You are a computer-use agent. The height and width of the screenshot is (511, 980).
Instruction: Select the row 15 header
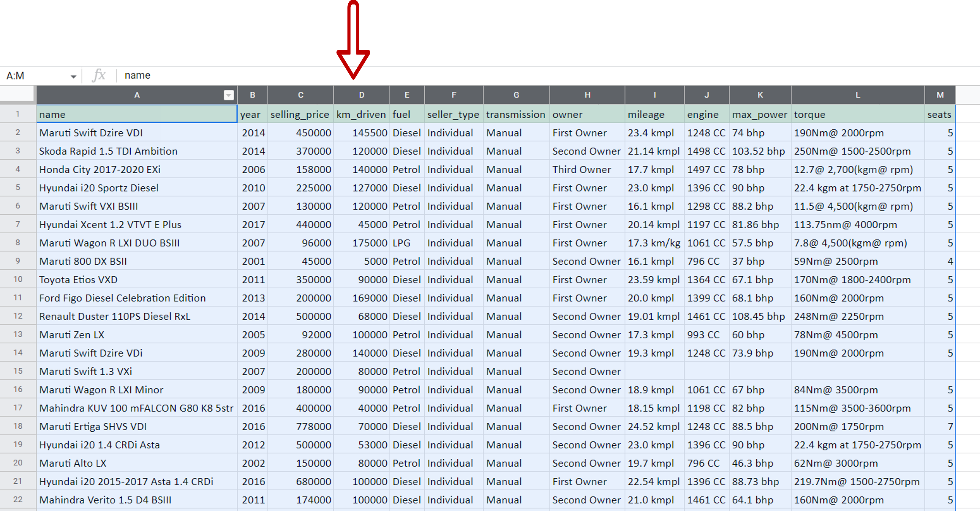(18, 371)
